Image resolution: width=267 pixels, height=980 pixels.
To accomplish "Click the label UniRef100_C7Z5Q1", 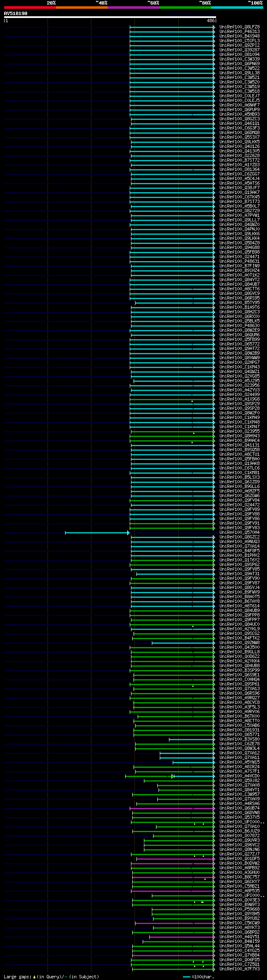I will click(x=239, y=965).
